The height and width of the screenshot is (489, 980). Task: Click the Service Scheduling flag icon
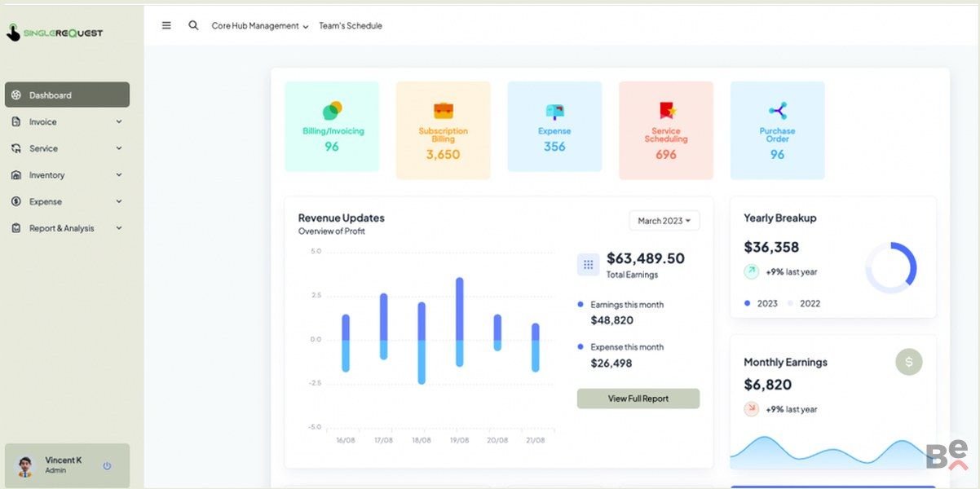(666, 111)
